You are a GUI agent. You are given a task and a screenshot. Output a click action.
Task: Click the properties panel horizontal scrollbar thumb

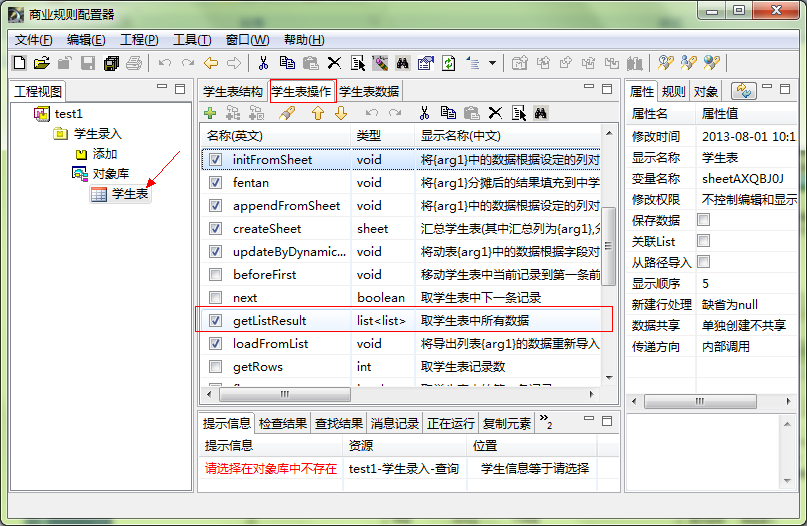pyautogui.click(x=700, y=401)
